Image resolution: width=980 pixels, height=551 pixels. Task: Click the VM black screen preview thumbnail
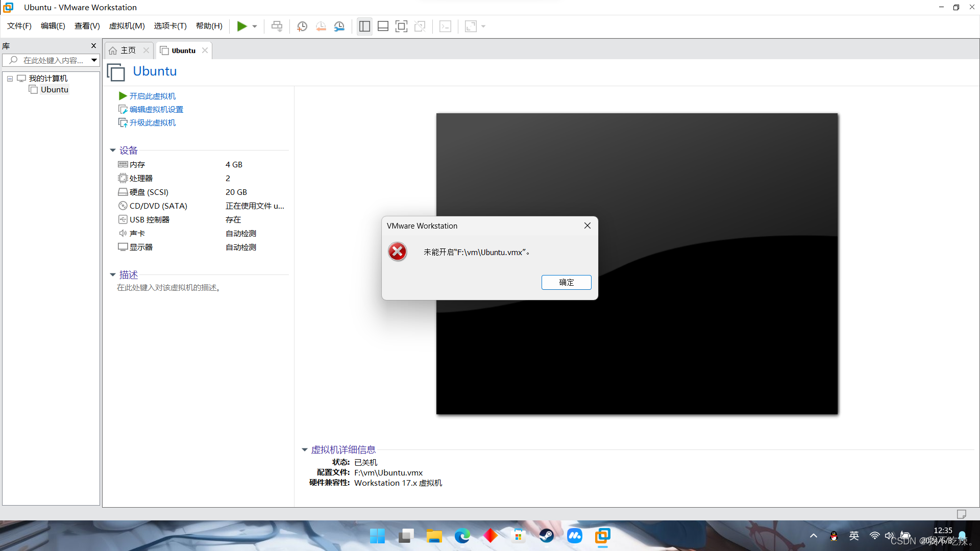[637, 264]
